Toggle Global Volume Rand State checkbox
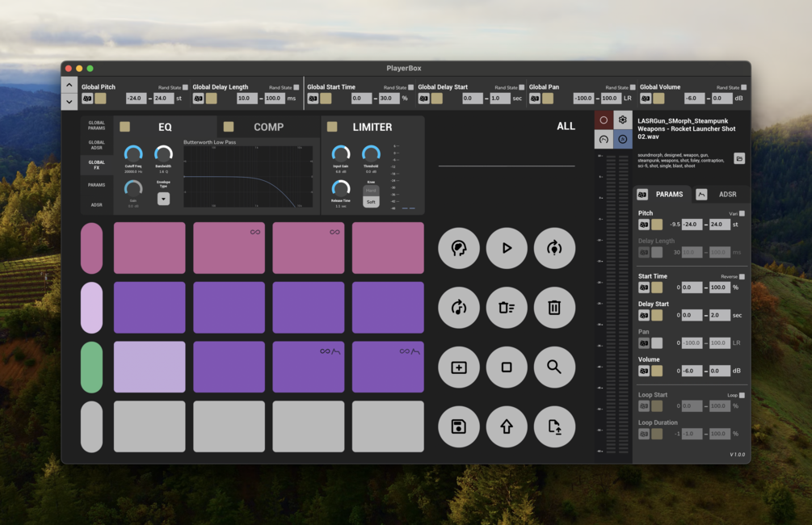 [743, 87]
